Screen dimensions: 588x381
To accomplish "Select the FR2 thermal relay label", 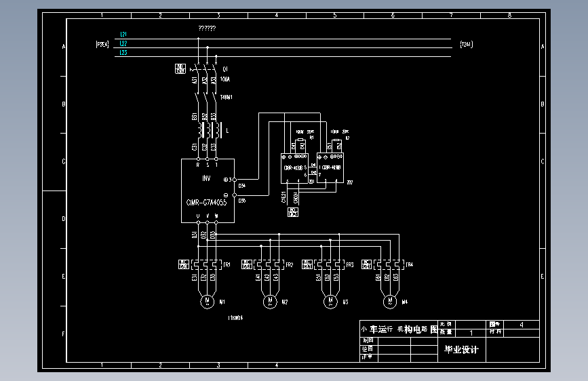I will [x=289, y=265].
